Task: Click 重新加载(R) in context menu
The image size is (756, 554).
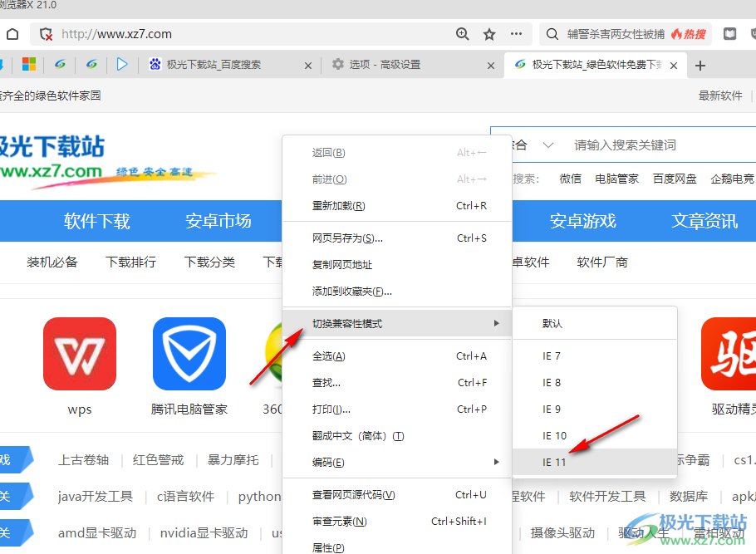Action: [397, 206]
